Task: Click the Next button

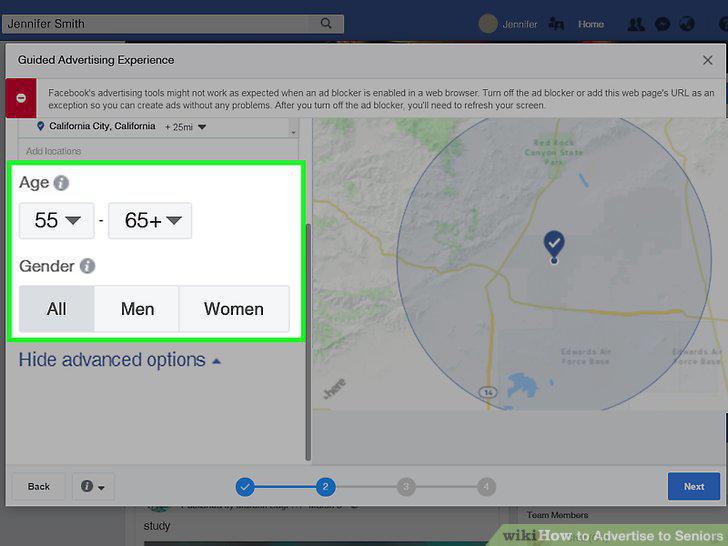Action: point(694,487)
